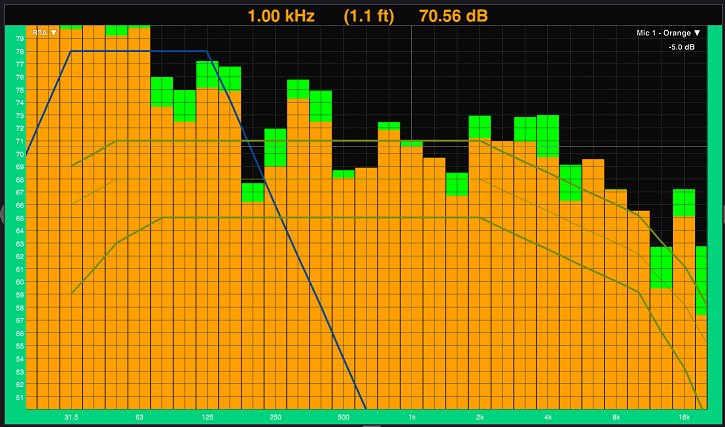This screenshot has height=427, width=725.
Task: Select the -5.0 dB trim value
Action: point(681,47)
